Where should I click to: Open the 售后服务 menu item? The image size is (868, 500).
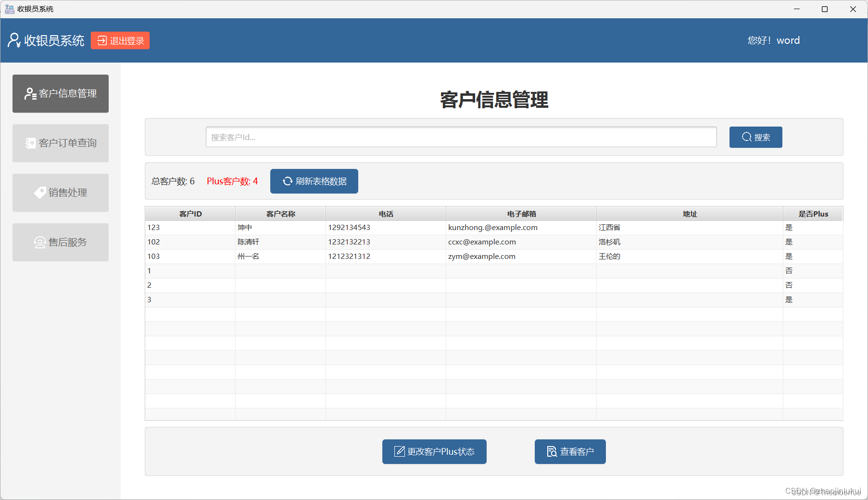pos(61,242)
